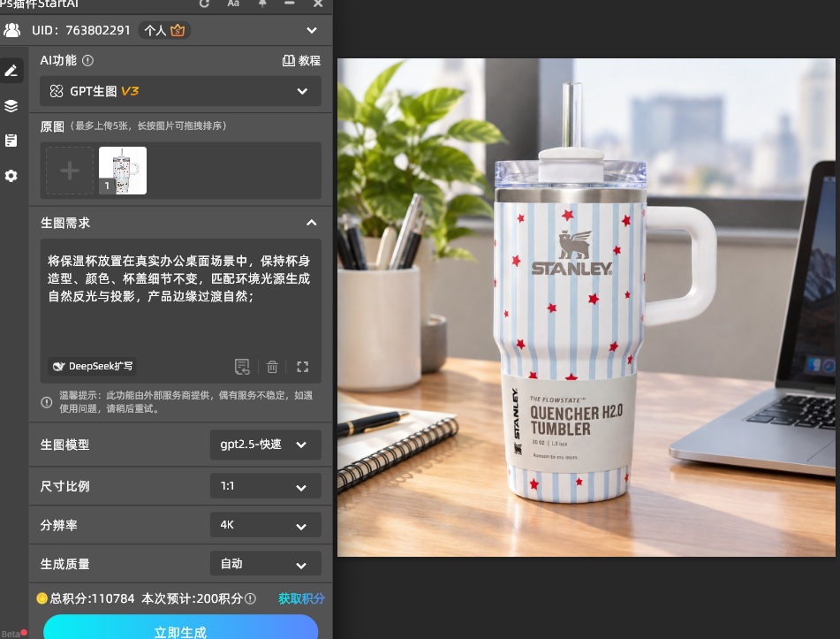Click the Beta label at bottom left
The height and width of the screenshot is (639, 840).
pos(11,634)
